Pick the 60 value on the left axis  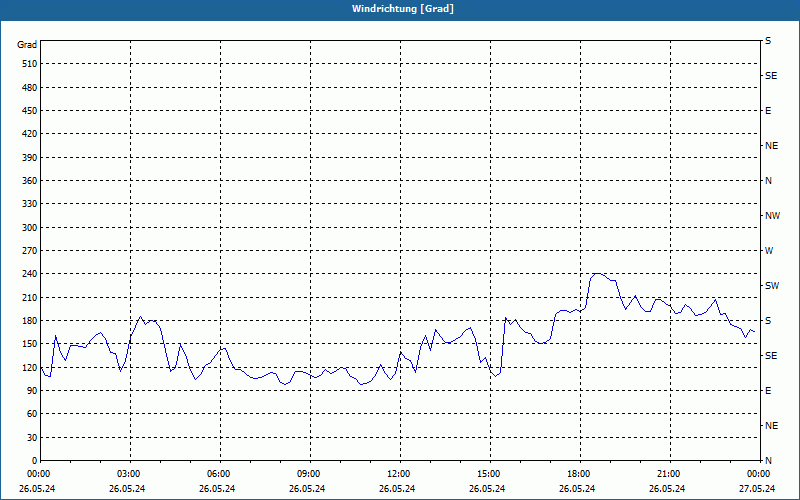pos(32,414)
